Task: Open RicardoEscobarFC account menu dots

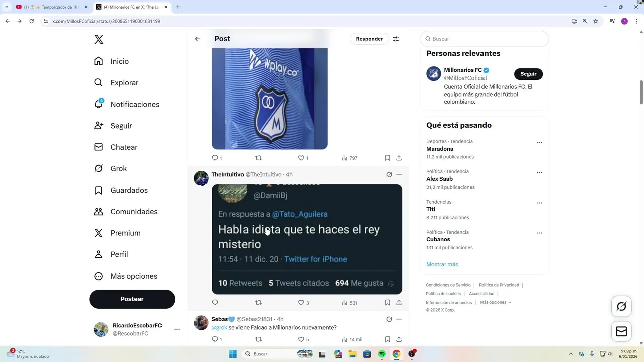Action: coord(177,329)
